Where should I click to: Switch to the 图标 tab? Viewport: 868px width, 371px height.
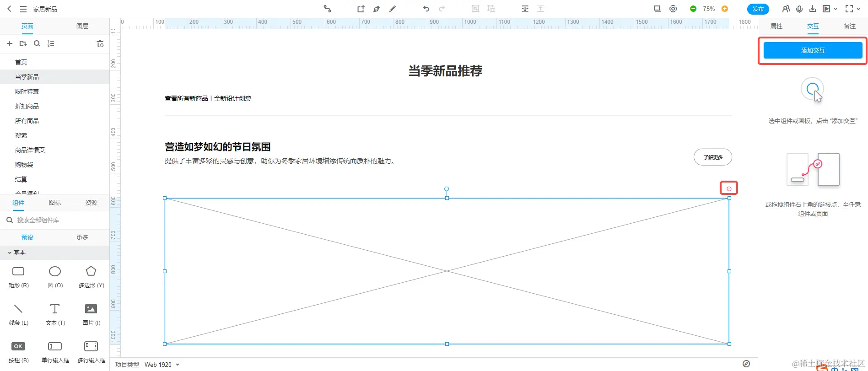coord(55,203)
